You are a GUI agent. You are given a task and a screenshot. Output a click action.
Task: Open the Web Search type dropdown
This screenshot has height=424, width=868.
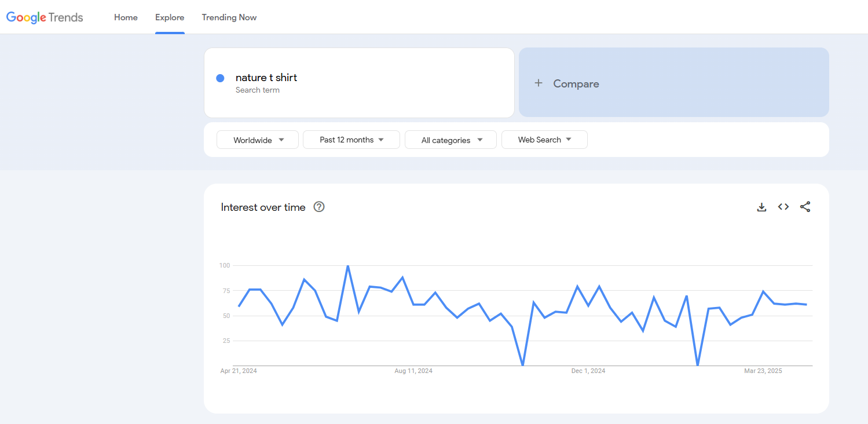[x=544, y=140]
